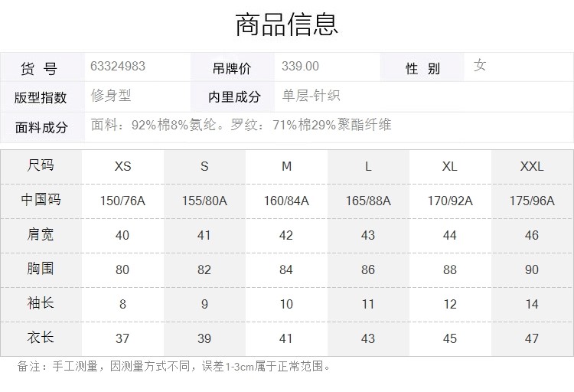
Task: Click the 170/92A cell
Action: (450, 201)
